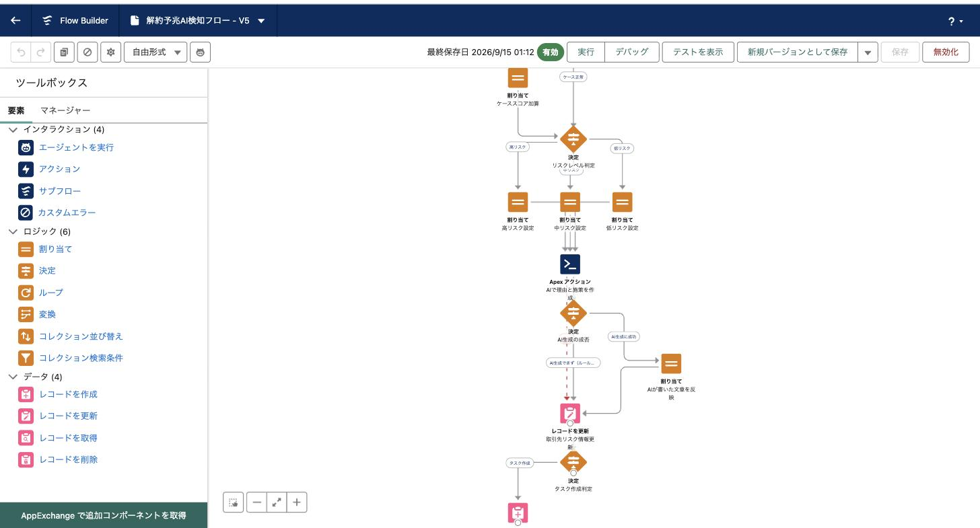
Task: Click the レコードを作成 toolbox link
Action: coord(68,394)
